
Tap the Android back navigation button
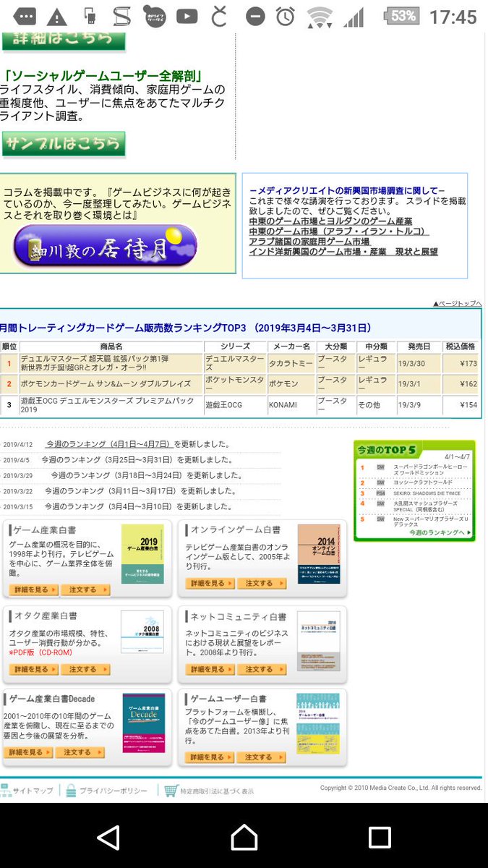pos(108,837)
